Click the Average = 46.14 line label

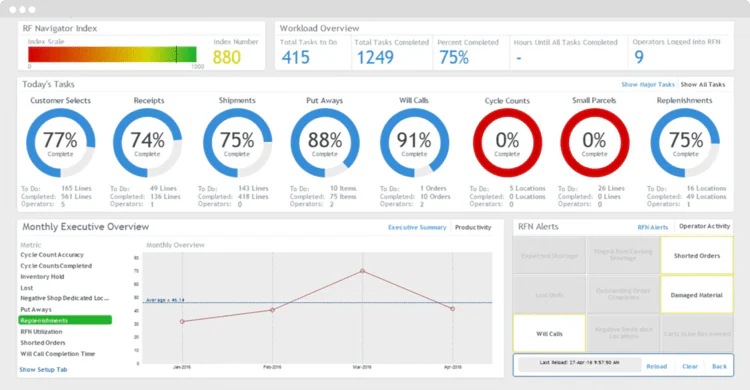point(165,300)
